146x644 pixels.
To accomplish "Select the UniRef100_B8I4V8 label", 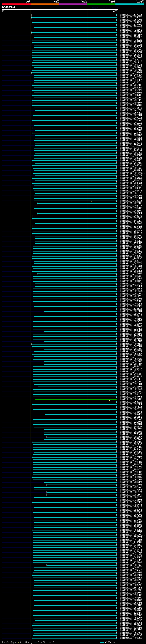I will 131,321.
